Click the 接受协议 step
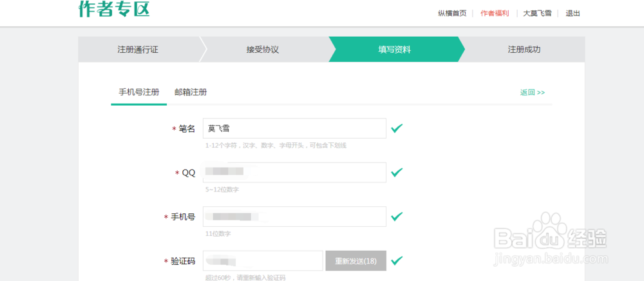Screen dimensions: 644x281 pyautogui.click(x=263, y=50)
